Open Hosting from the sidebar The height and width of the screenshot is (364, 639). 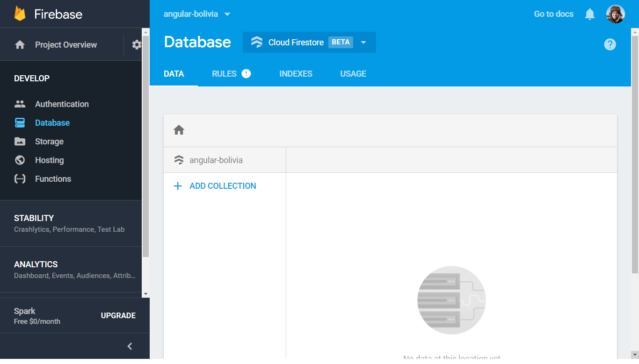(49, 160)
